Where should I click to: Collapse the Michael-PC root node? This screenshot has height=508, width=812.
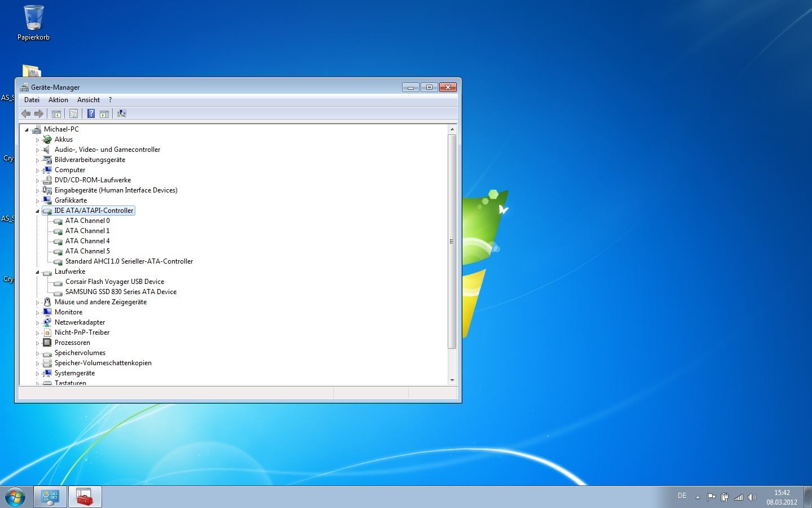27,130
